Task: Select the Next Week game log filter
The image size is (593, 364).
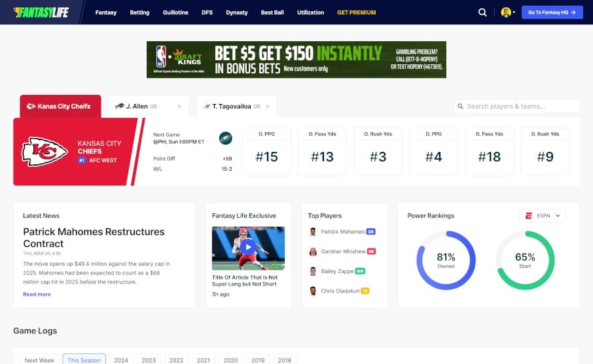Action: click(x=39, y=359)
